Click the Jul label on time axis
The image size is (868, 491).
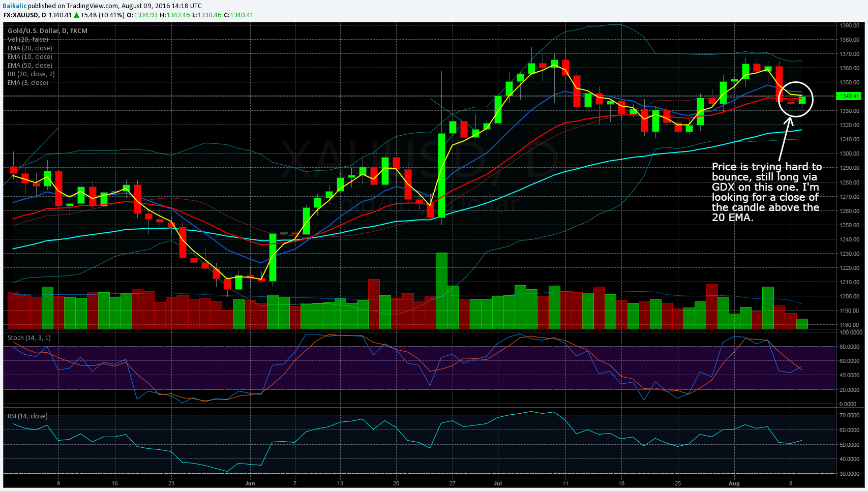[x=498, y=483]
